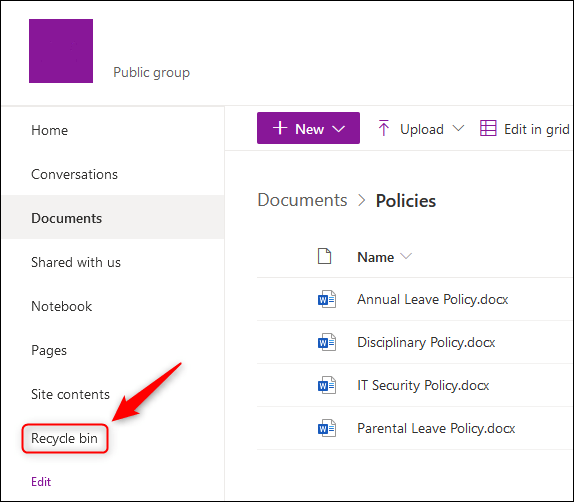Go to Home in the left navigation

(49, 130)
